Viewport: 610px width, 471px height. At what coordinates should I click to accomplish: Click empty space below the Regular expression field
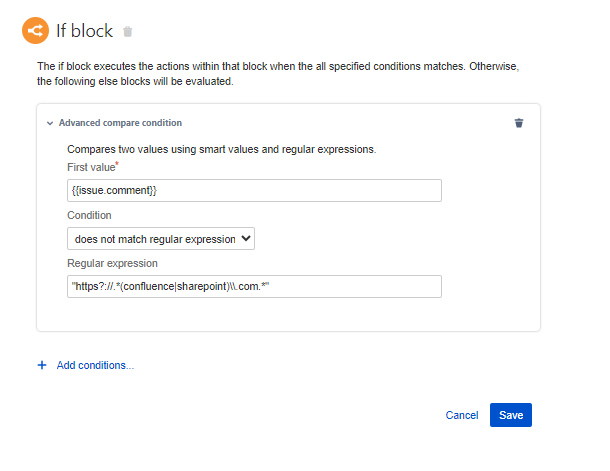coord(288,314)
